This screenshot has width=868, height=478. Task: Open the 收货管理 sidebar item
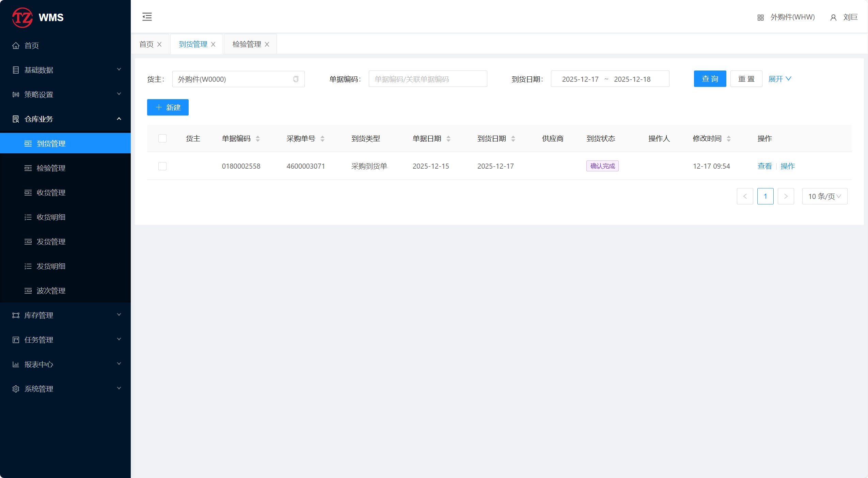65,192
